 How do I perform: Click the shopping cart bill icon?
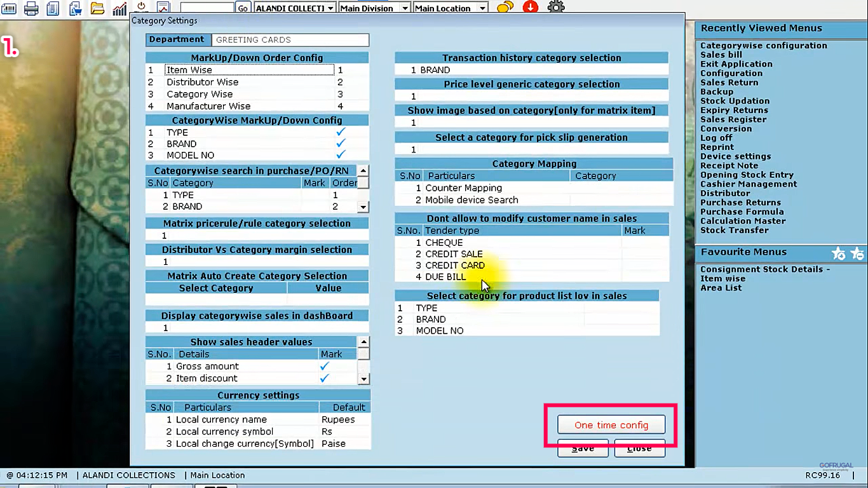point(75,8)
